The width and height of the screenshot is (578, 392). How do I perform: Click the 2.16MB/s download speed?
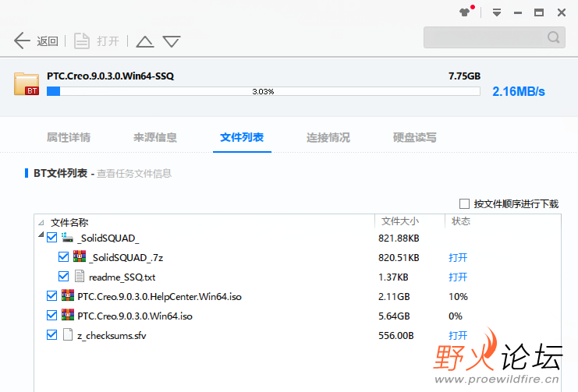click(x=519, y=91)
